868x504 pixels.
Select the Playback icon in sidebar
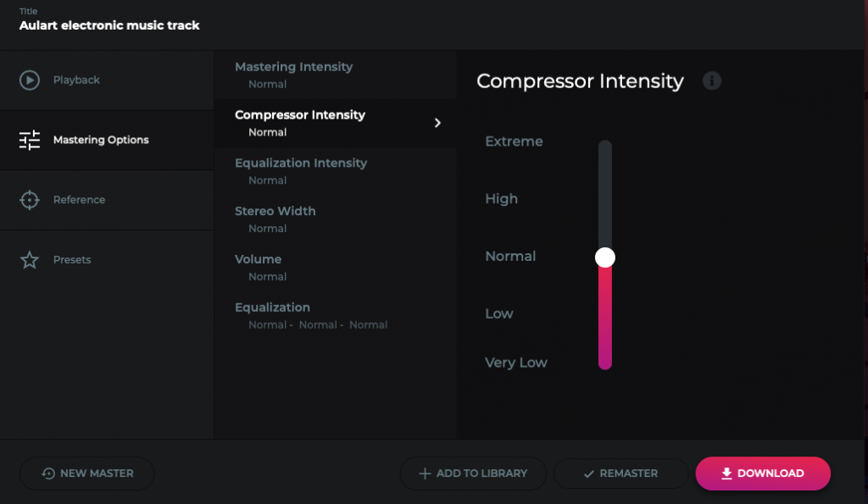pyautogui.click(x=28, y=80)
